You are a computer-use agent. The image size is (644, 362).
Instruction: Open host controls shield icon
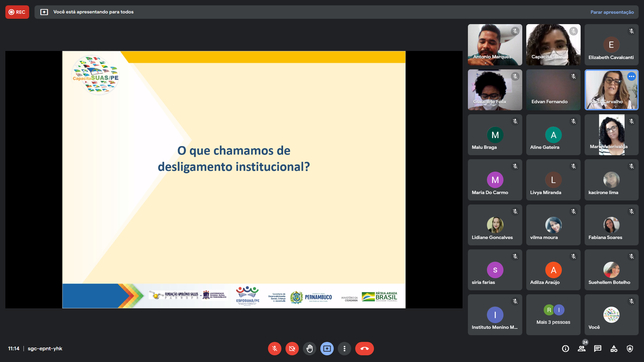pos(630,349)
